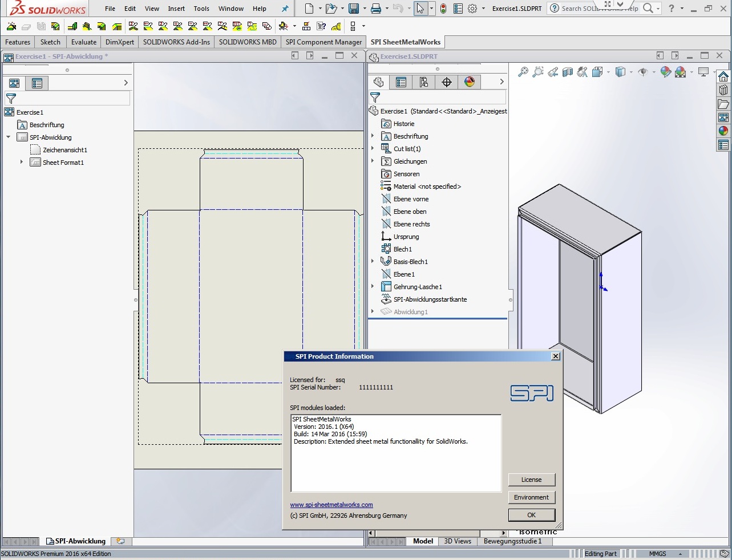The image size is (732, 560).
Task: Open the Insert menu
Action: coord(176,9)
